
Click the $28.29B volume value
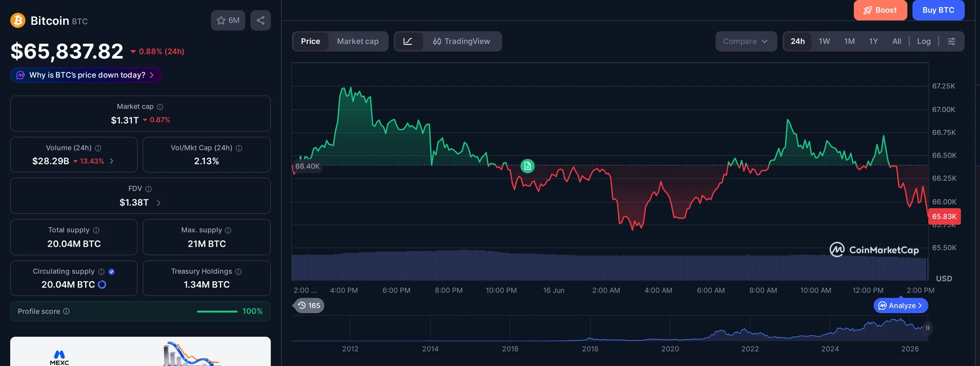pyautogui.click(x=51, y=161)
